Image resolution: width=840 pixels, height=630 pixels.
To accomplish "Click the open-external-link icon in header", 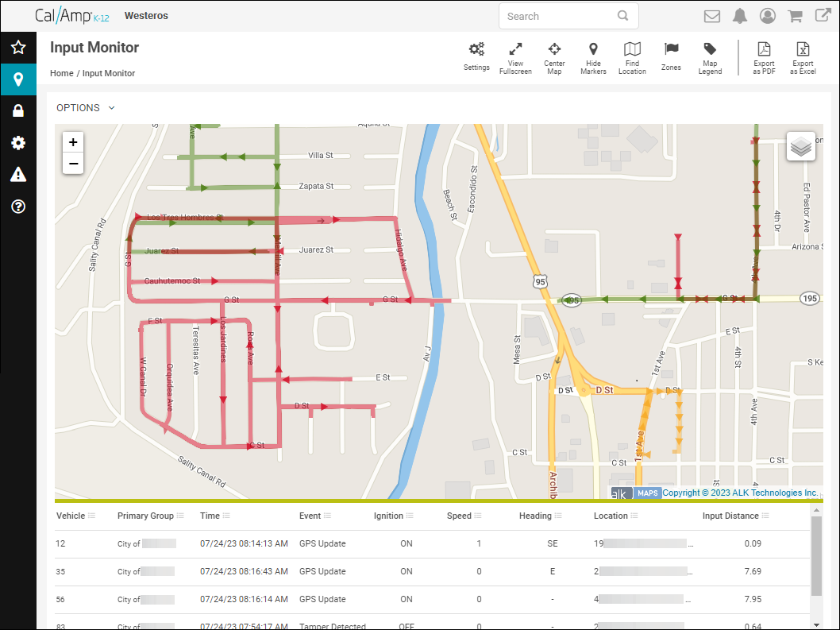I will pyautogui.click(x=823, y=15).
